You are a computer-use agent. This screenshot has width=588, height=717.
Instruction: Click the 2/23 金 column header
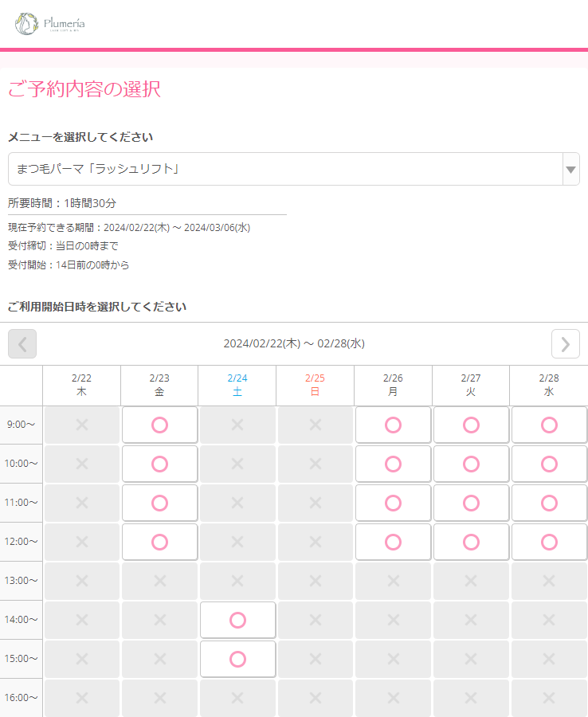pos(159,385)
